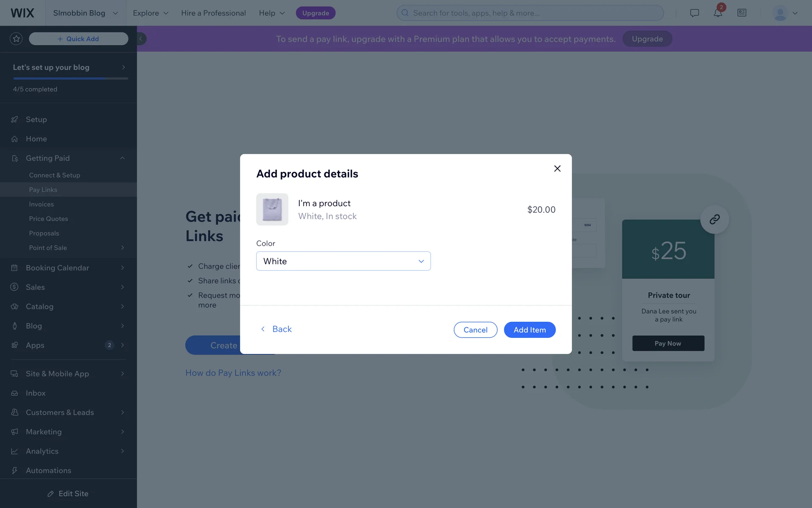Click the favorites star icon in sidebar
The image size is (812, 508).
[16, 39]
